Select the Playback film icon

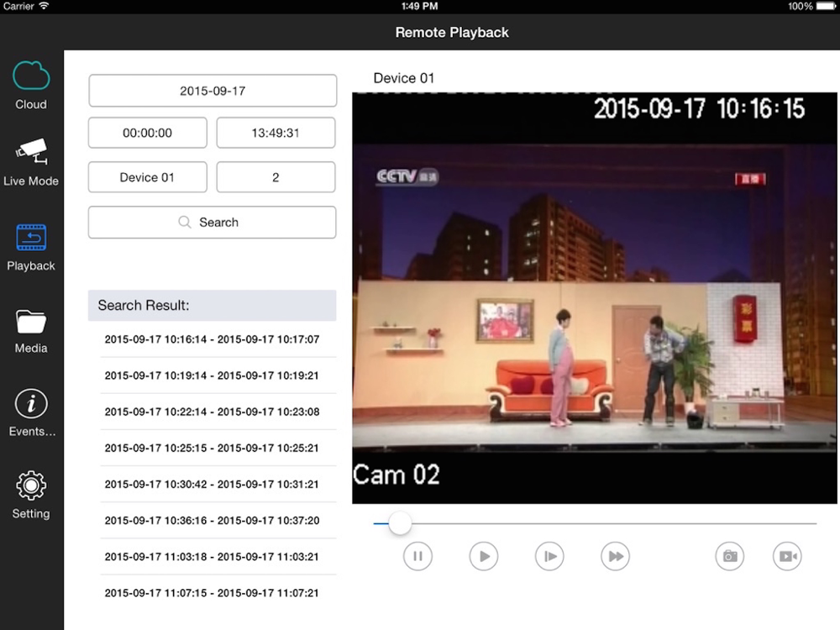coord(31,238)
